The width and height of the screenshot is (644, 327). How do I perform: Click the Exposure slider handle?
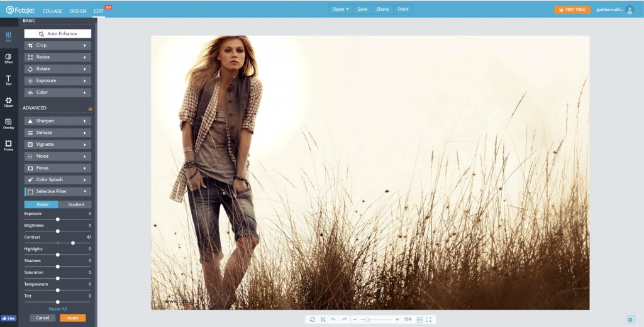pos(57,219)
